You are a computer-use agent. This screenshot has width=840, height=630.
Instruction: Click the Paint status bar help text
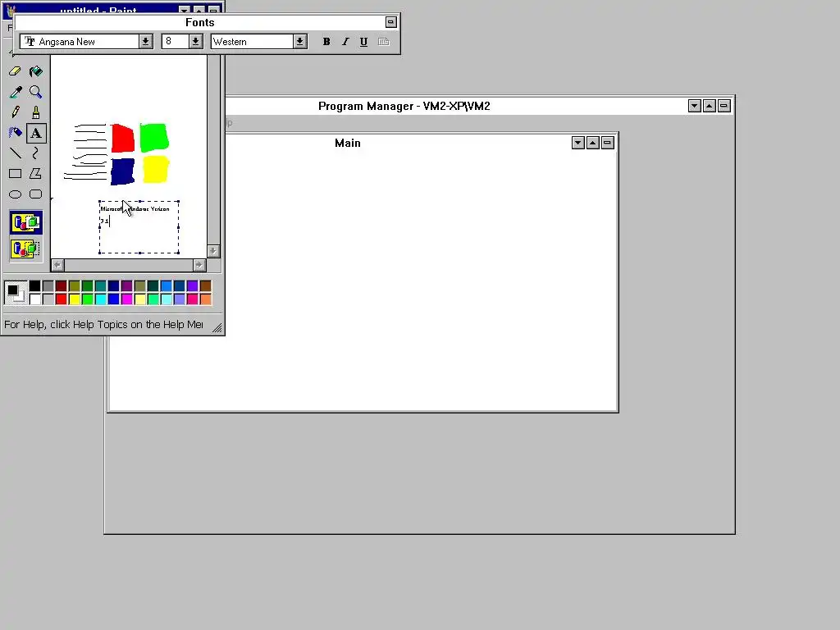(x=103, y=325)
